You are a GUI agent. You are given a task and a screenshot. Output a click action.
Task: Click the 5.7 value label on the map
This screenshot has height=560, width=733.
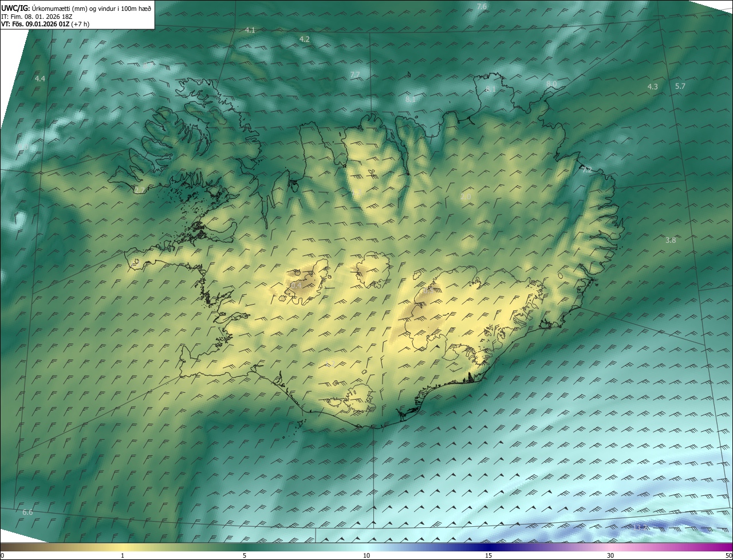point(680,86)
